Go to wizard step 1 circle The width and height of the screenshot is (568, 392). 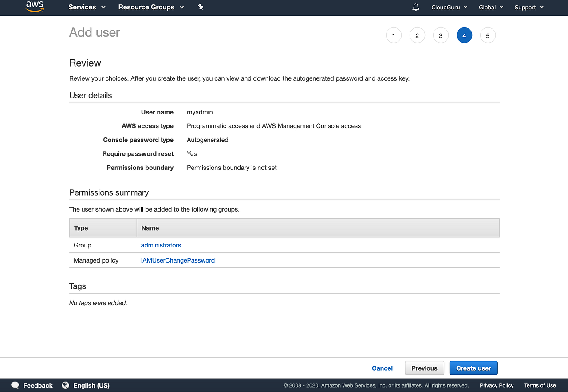coord(394,35)
